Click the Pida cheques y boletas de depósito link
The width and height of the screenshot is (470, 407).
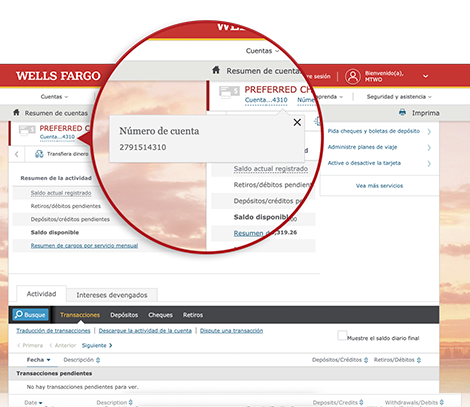pos(374,131)
